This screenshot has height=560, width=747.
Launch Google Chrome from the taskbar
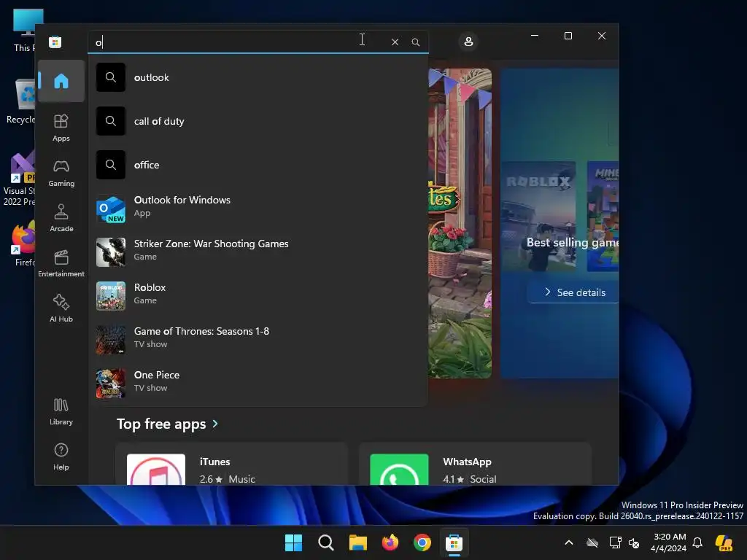pos(422,542)
